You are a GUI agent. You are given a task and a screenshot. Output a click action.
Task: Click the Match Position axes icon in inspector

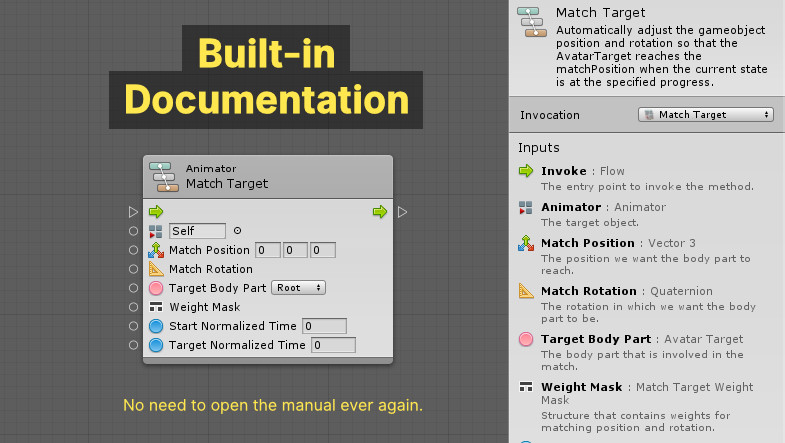click(526, 243)
